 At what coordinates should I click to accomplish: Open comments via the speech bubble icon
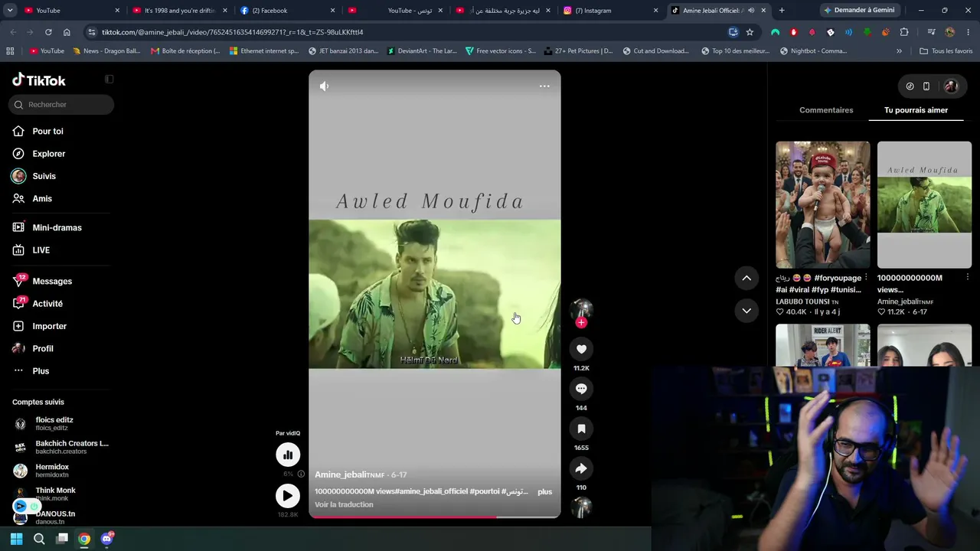pyautogui.click(x=581, y=389)
